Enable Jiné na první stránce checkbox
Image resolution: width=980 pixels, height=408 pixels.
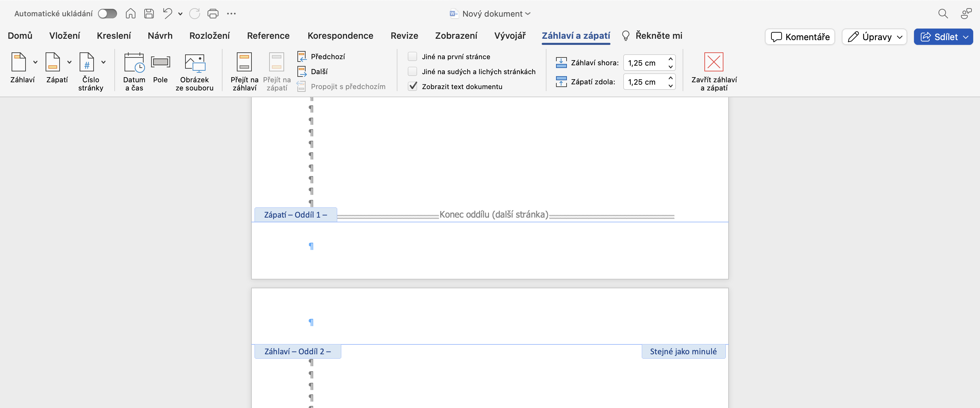pyautogui.click(x=412, y=57)
